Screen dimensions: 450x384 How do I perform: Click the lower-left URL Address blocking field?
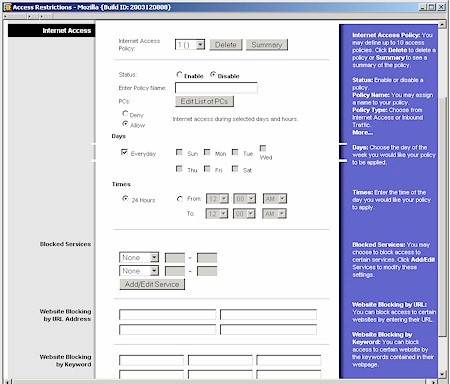tap(167, 329)
